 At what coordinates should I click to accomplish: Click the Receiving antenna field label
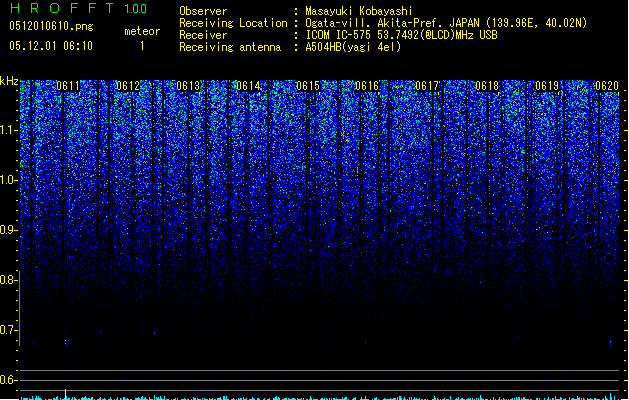coord(230,47)
